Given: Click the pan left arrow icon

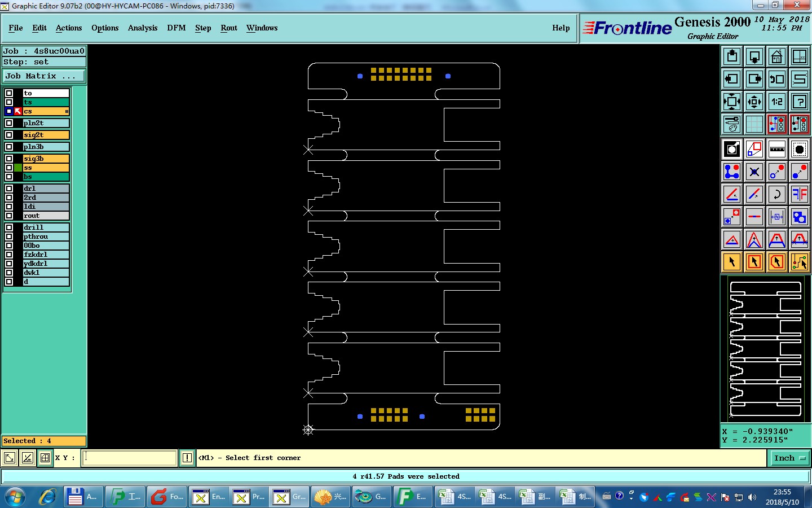Looking at the screenshot, I should coord(732,79).
